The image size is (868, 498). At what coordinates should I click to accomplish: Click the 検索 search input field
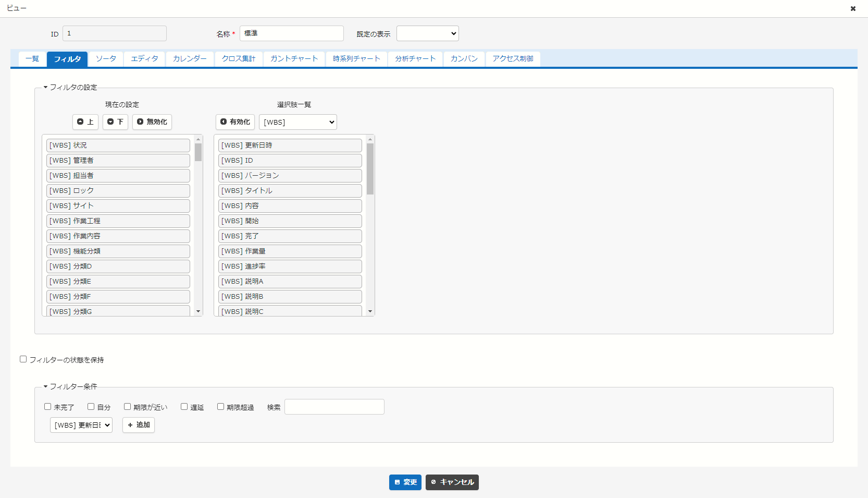click(x=334, y=407)
